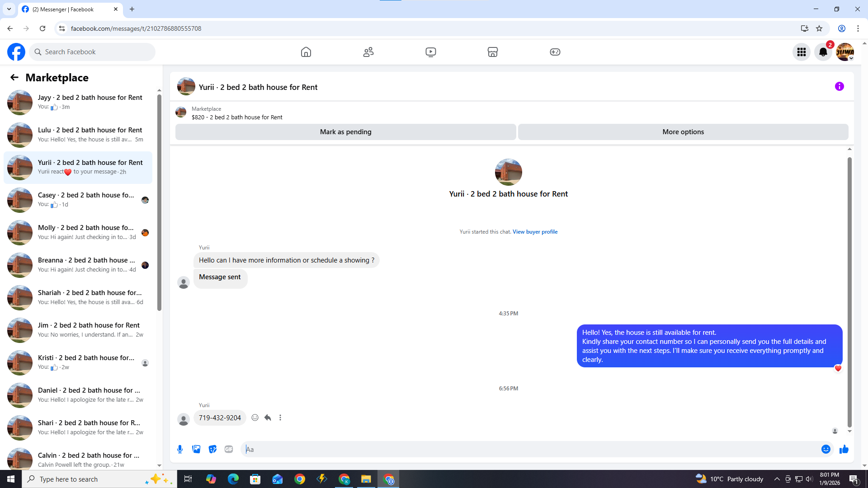The height and width of the screenshot is (488, 868).
Task: Click the voice clip microphone icon
Action: 180,449
